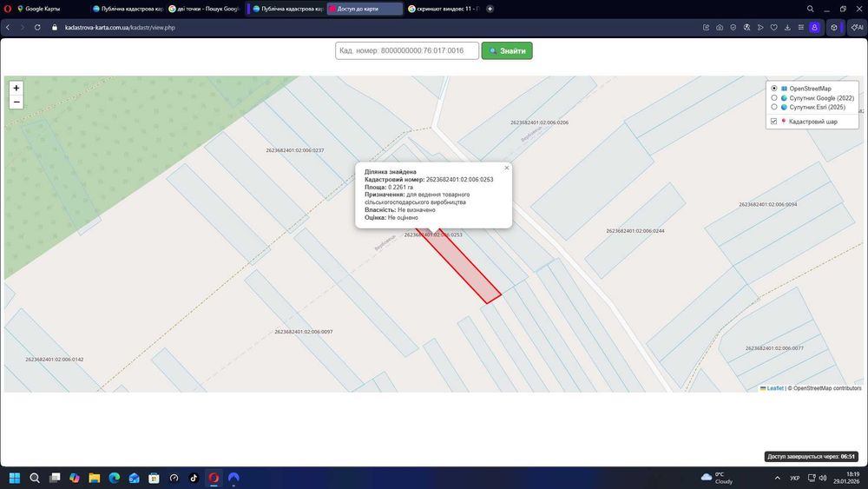868x489 pixels.
Task: Take a snapshot with camera icon
Action: pyautogui.click(x=720, y=27)
